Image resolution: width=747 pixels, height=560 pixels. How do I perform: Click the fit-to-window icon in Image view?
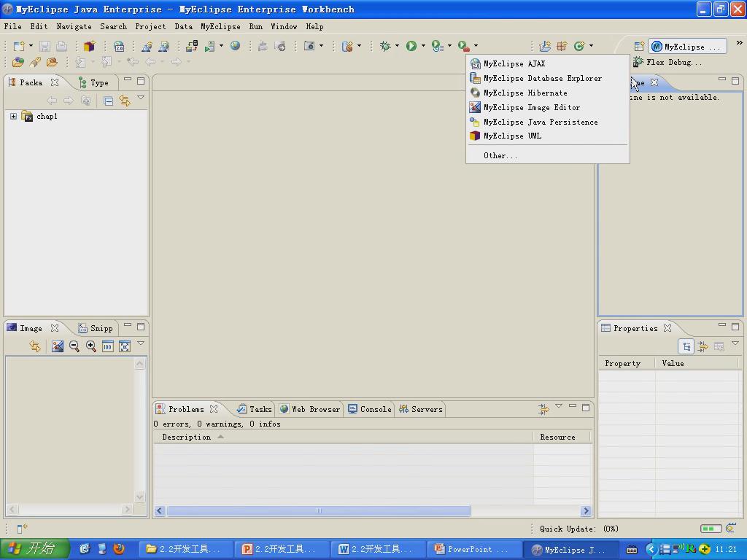[x=125, y=346]
